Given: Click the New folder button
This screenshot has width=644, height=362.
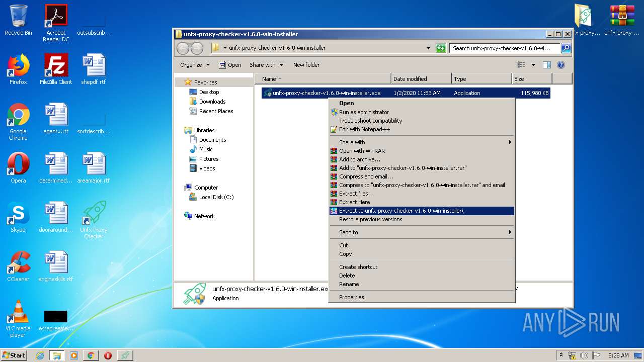Looking at the screenshot, I should 306,65.
